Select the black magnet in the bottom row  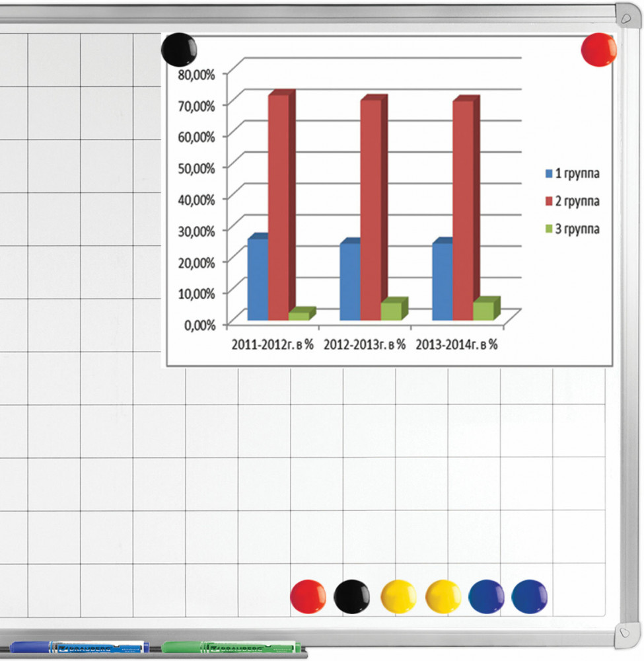(351, 596)
